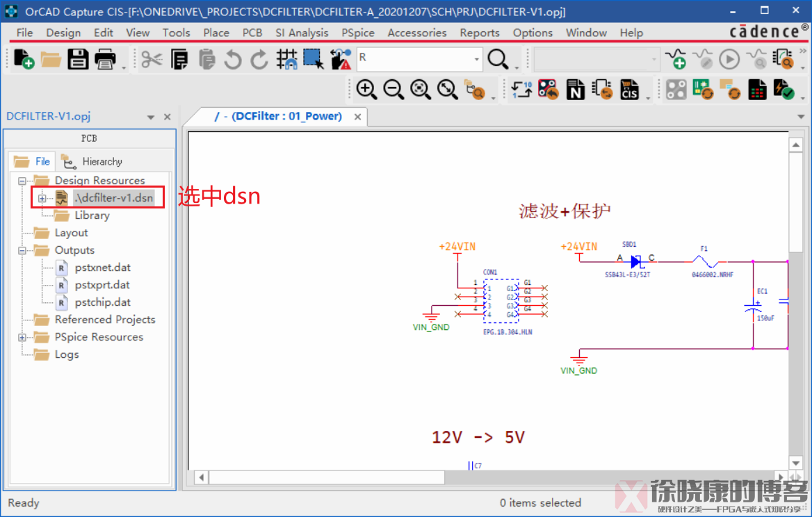
Task: Click the snap to grid icon
Action: coord(286,60)
